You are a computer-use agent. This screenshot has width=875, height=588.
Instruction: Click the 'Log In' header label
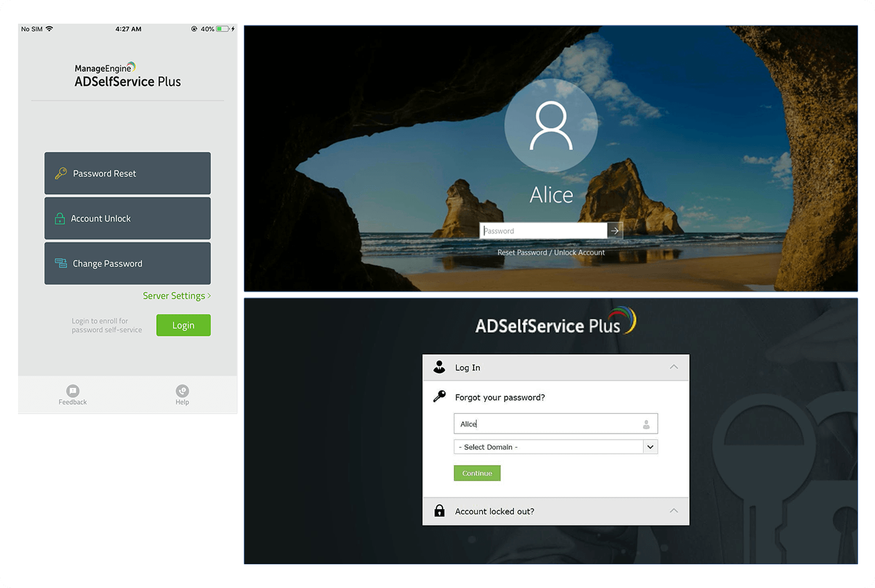point(467,367)
